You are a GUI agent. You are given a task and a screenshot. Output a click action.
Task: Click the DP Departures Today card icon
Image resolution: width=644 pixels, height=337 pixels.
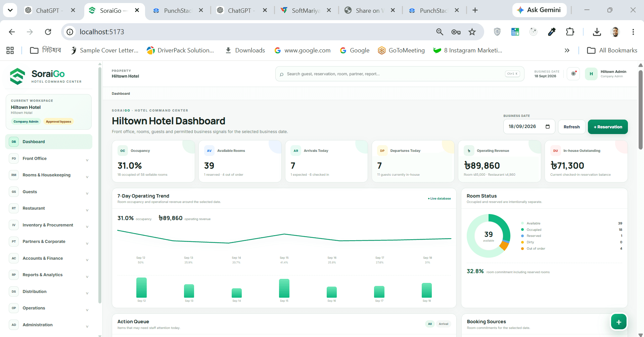[382, 151]
